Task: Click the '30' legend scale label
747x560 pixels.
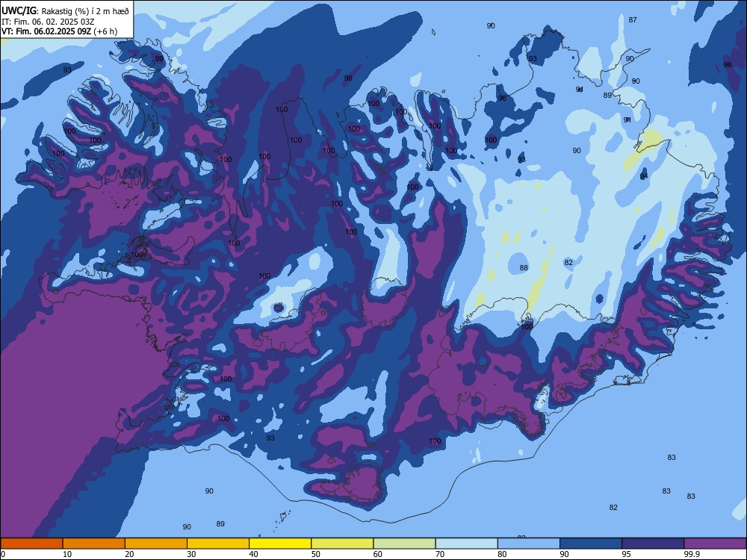Action: point(191,554)
